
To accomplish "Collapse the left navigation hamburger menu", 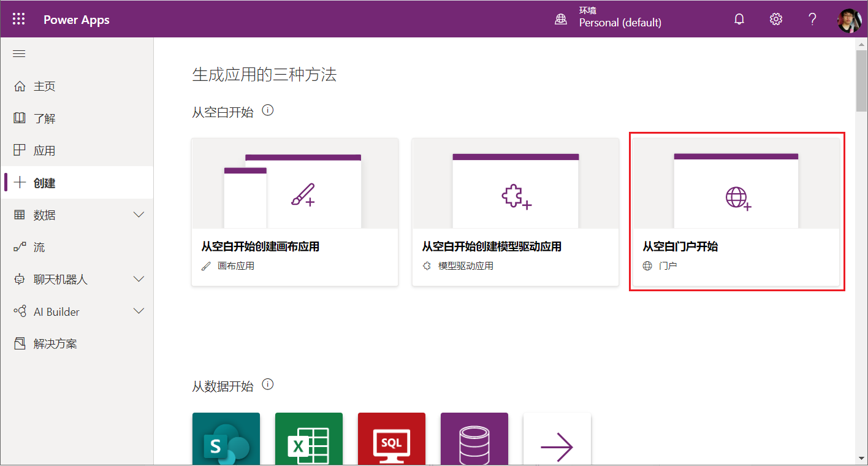I will point(19,54).
